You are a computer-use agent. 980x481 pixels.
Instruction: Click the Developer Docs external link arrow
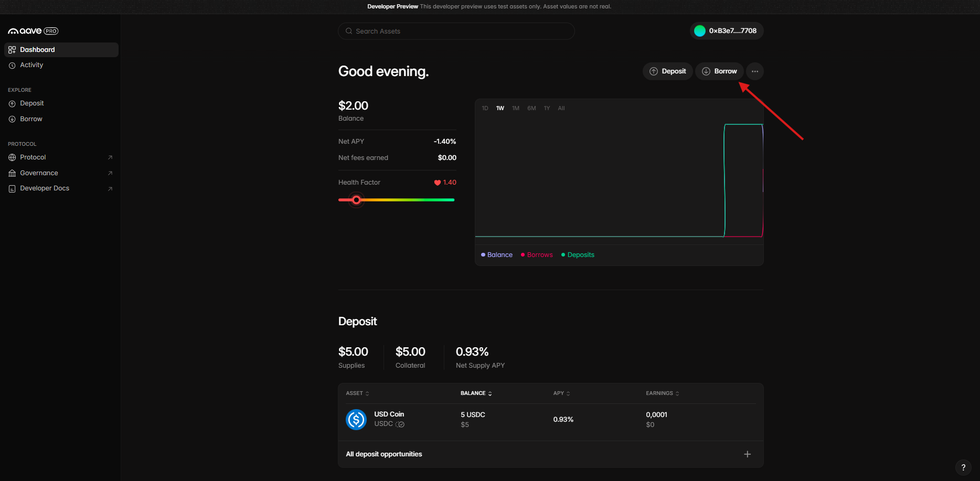[110, 189]
